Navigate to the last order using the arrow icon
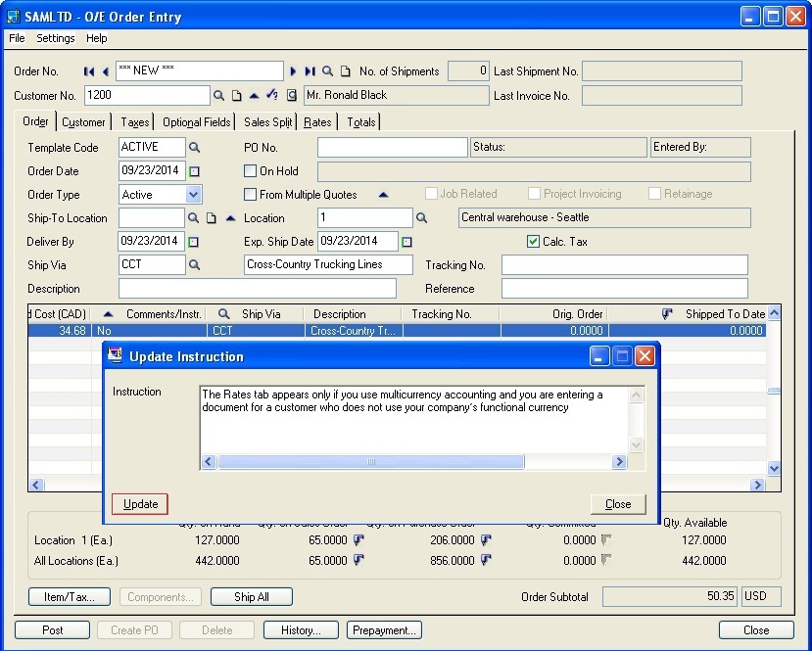Image resolution: width=812 pixels, height=651 pixels. 310,70
